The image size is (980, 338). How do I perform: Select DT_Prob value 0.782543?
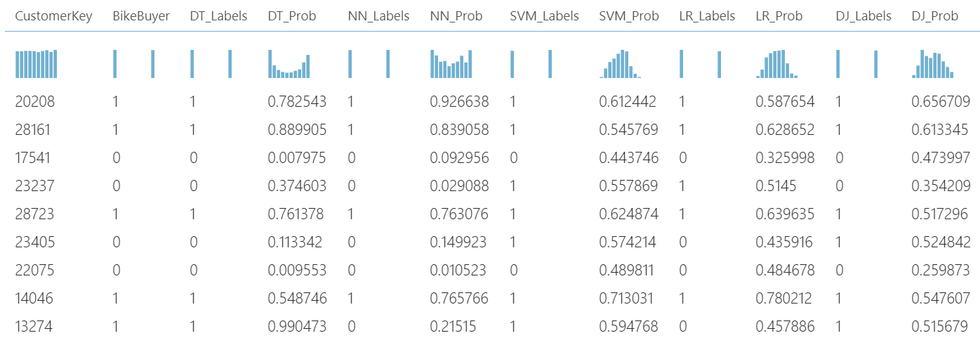click(x=297, y=102)
